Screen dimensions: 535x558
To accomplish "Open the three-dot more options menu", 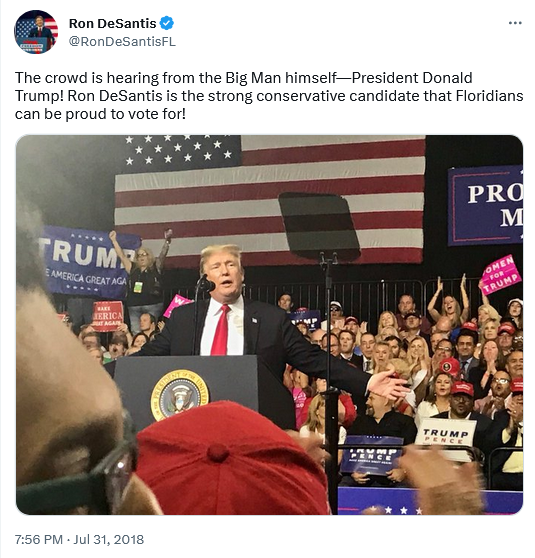I will [x=515, y=23].
